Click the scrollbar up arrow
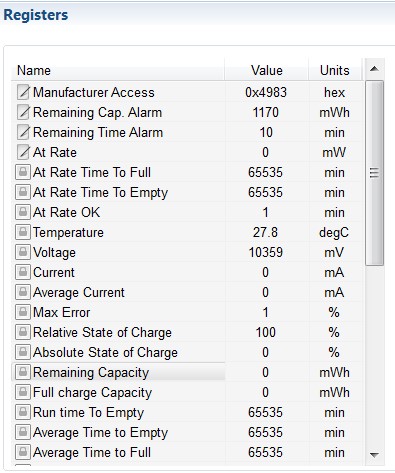Viewport: 395px width, 473px height. [x=374, y=69]
